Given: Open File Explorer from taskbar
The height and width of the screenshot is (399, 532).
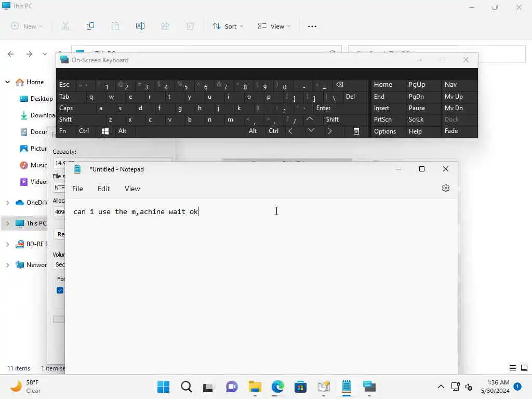Looking at the screenshot, I should click(255, 387).
